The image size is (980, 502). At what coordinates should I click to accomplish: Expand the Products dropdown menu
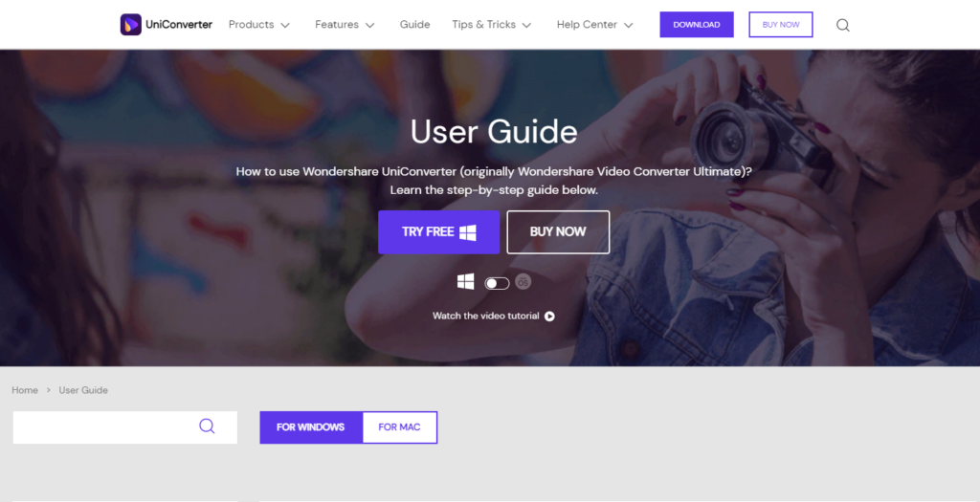(259, 25)
